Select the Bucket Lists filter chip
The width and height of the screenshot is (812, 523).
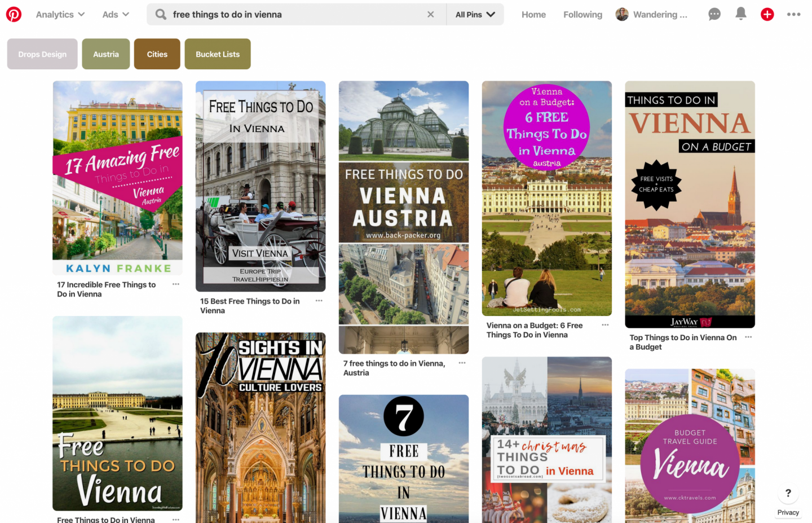pos(218,54)
